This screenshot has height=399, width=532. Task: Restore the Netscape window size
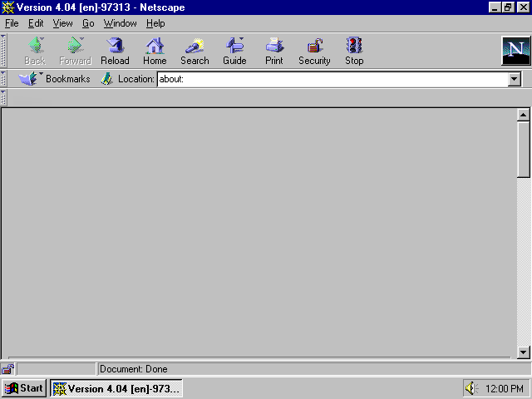click(508, 7)
